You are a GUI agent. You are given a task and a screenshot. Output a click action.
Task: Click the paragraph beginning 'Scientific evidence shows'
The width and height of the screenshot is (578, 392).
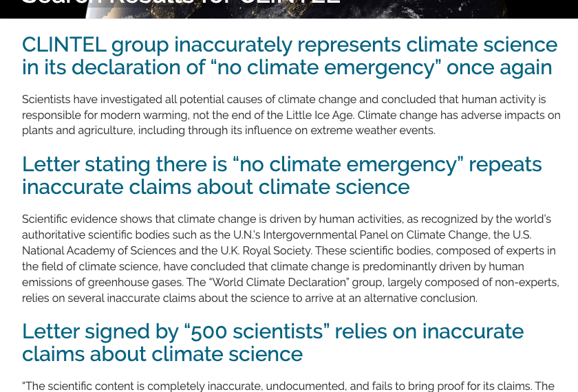(x=290, y=259)
